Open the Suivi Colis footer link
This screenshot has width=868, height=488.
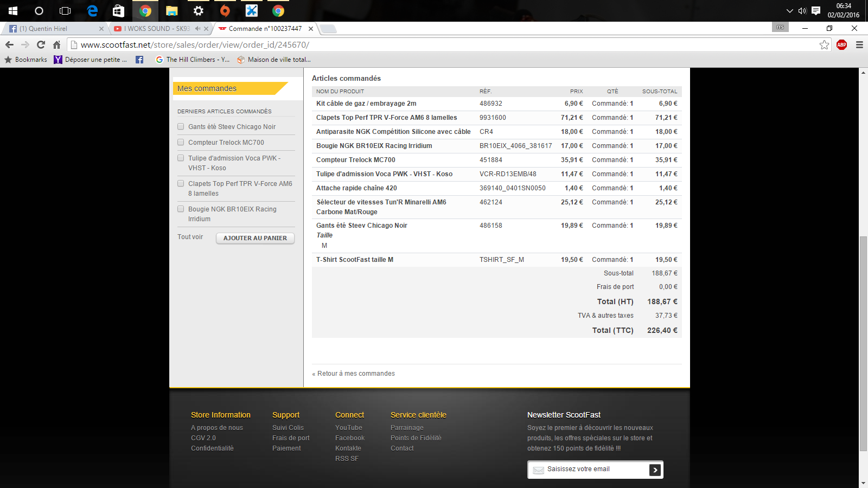pos(288,428)
